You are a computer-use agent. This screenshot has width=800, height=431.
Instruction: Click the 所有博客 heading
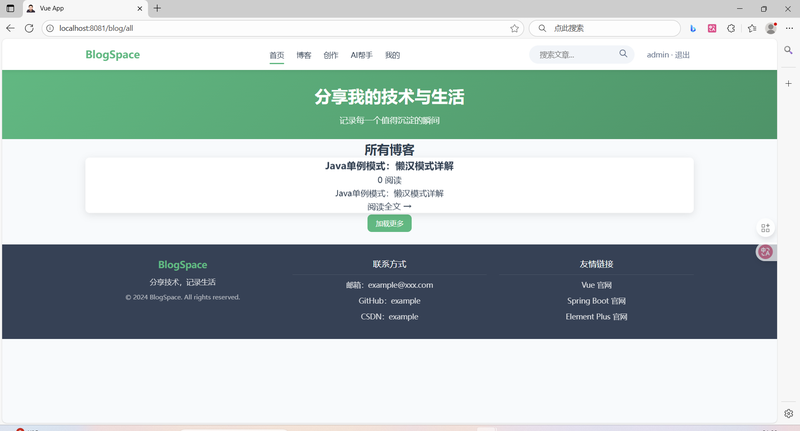pyautogui.click(x=389, y=150)
